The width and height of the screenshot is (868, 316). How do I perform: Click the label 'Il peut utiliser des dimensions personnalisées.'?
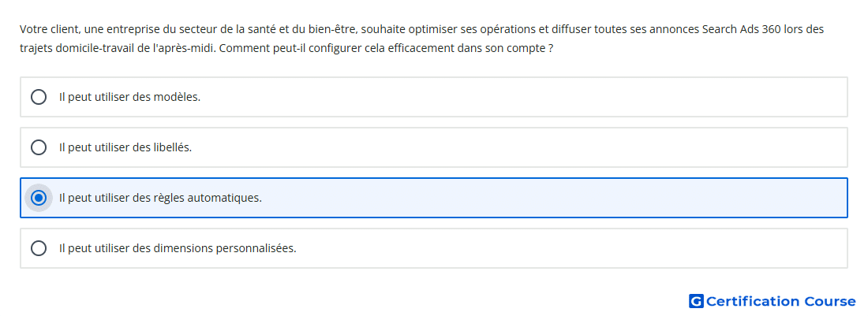coord(178,248)
